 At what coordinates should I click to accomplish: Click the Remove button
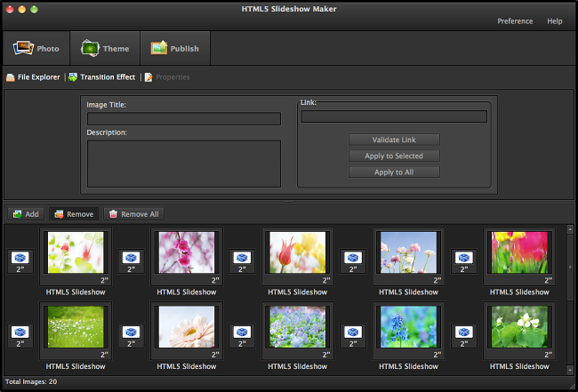[74, 214]
